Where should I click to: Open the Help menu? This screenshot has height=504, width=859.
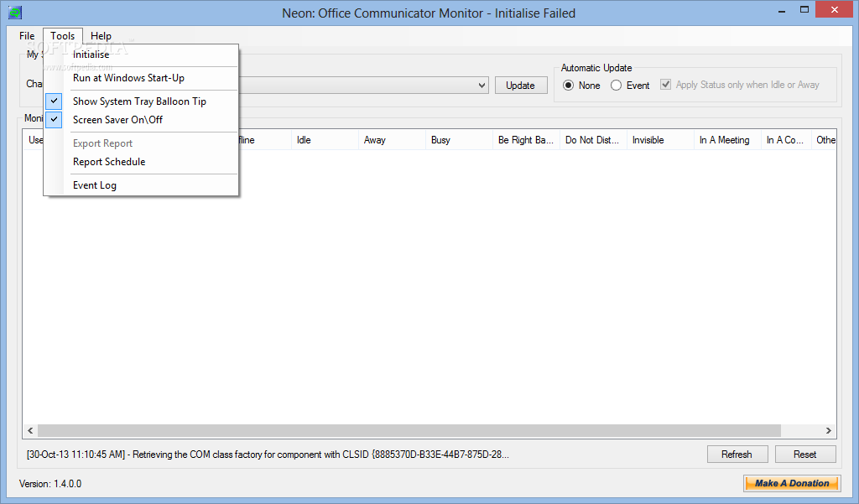(x=101, y=35)
